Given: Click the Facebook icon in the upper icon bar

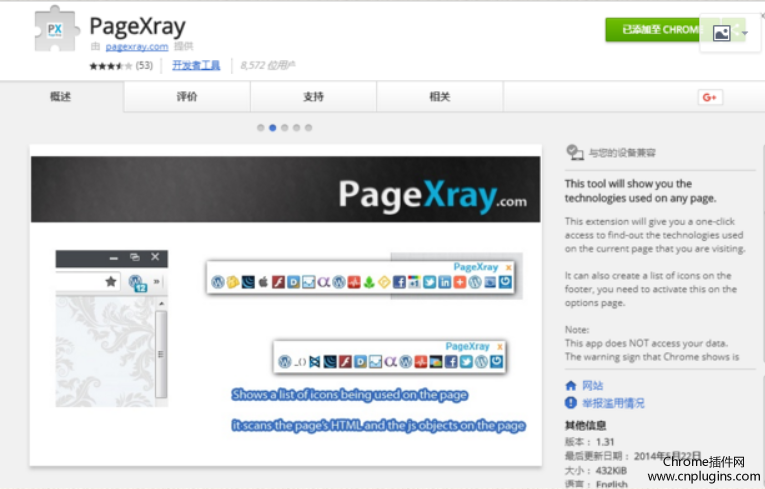Looking at the screenshot, I should (399, 282).
